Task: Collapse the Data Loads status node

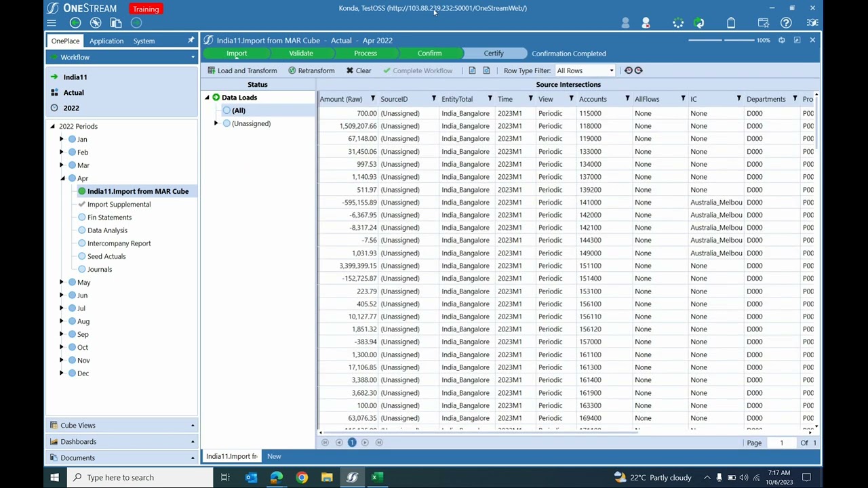Action: [207, 98]
